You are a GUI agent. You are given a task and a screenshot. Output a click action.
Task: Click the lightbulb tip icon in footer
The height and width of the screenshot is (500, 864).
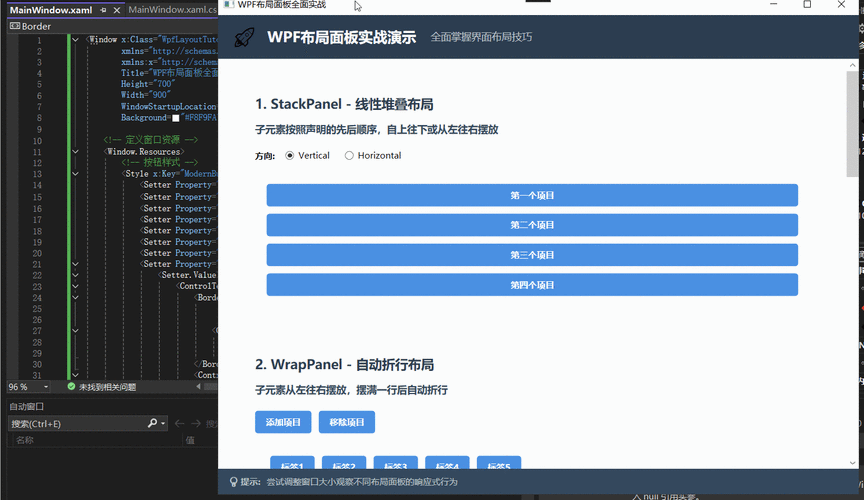tap(234, 482)
